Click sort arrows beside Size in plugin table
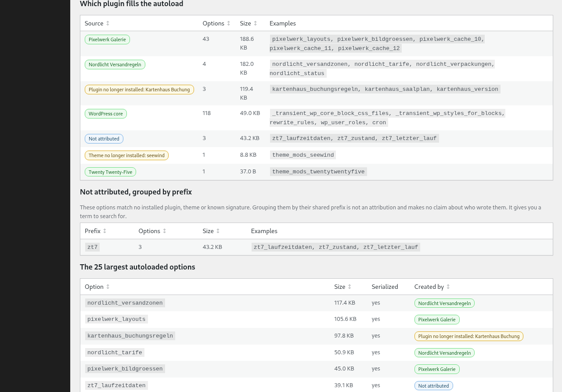This screenshot has height=392, width=562. click(x=255, y=23)
